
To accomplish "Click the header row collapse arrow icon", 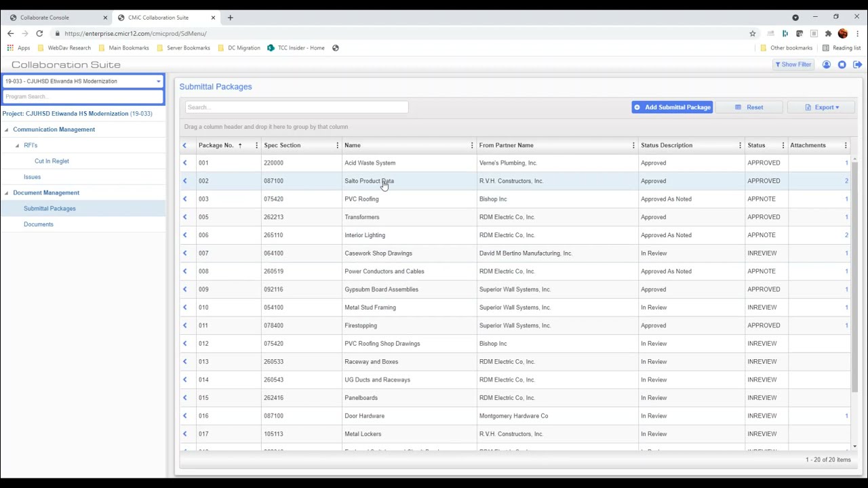I will point(184,145).
